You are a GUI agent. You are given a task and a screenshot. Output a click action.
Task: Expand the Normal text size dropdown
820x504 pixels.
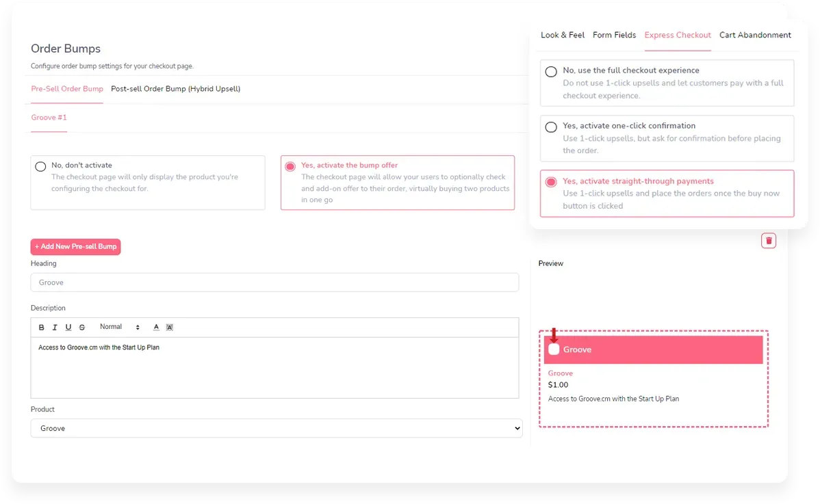point(119,328)
